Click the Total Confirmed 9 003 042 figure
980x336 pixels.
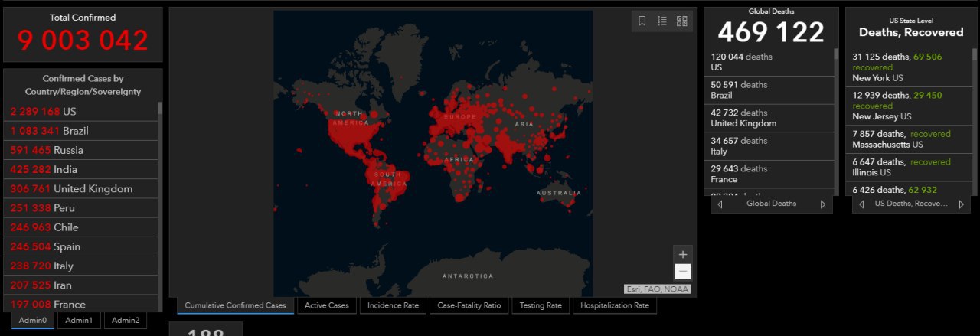pos(83,41)
